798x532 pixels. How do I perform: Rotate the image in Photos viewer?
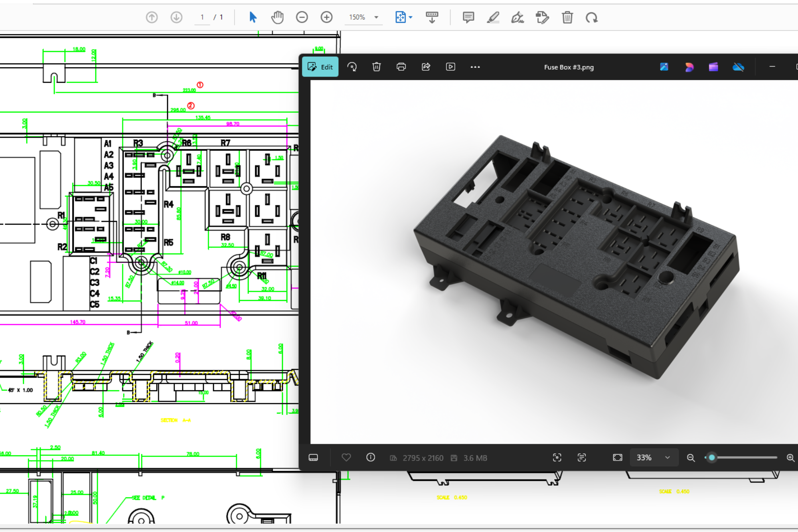click(x=352, y=67)
